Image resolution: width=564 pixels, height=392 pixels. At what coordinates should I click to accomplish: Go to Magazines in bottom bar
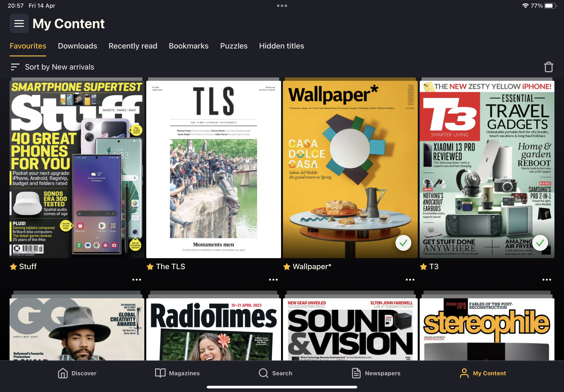coord(177,373)
